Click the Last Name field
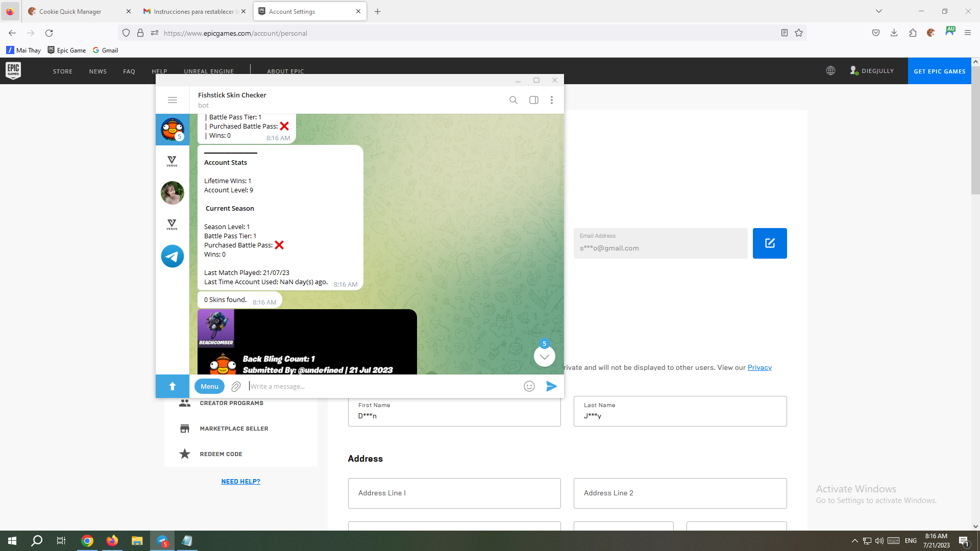 (x=680, y=411)
